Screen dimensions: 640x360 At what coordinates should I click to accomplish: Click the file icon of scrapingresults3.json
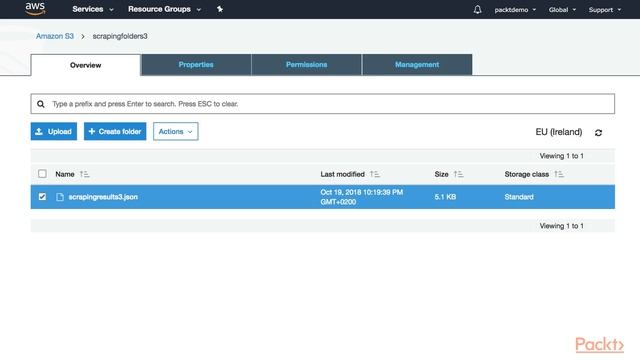coord(60,197)
